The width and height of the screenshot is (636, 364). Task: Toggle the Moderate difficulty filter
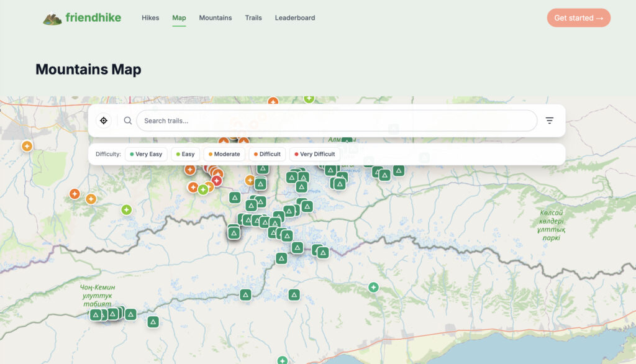point(224,154)
